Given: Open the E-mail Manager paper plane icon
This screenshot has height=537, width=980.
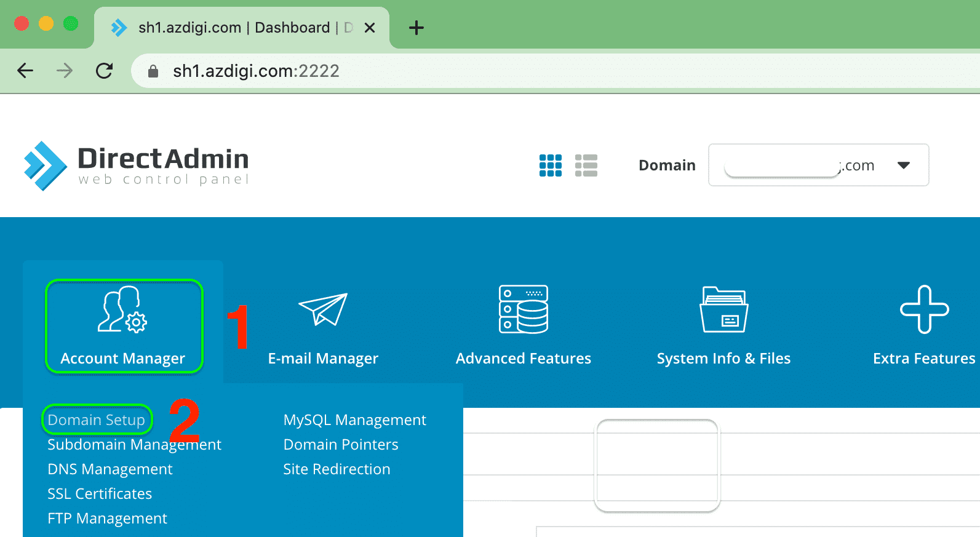Looking at the screenshot, I should point(323,309).
